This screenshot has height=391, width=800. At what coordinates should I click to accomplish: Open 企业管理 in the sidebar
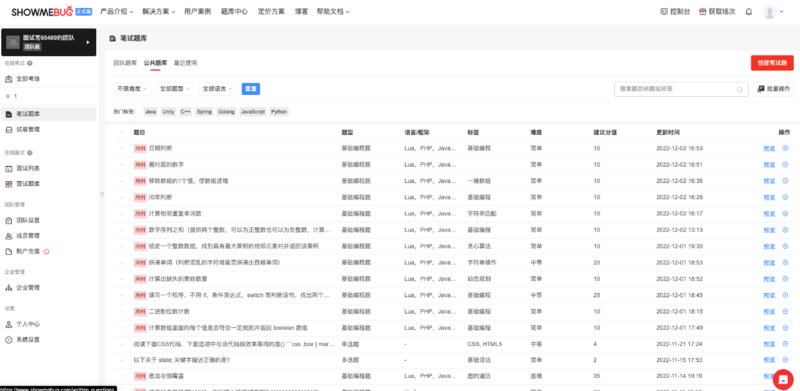pos(48,287)
